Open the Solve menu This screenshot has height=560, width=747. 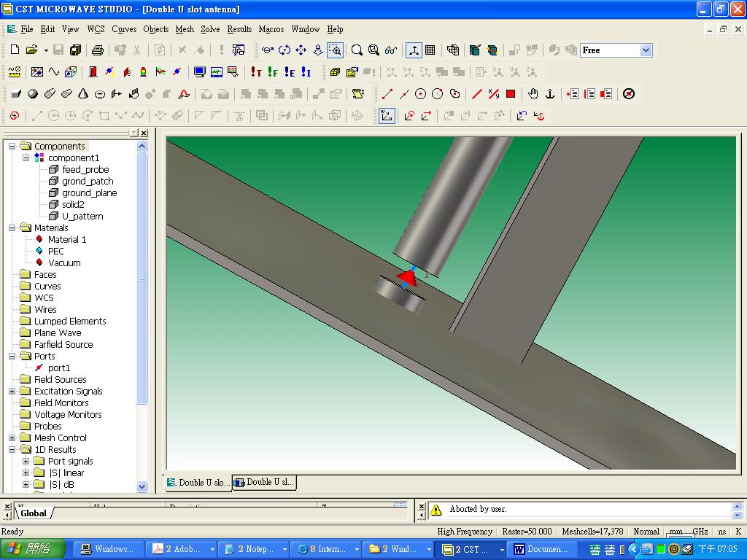click(x=210, y=29)
